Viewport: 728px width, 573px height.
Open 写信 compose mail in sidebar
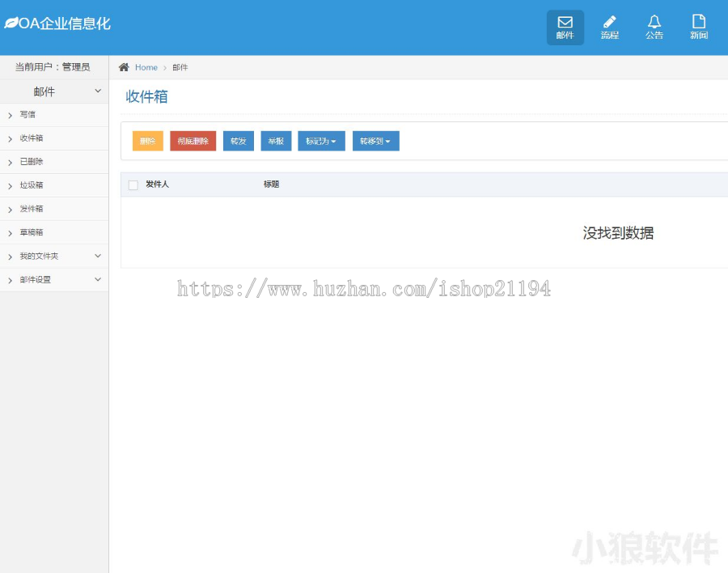tap(54, 115)
